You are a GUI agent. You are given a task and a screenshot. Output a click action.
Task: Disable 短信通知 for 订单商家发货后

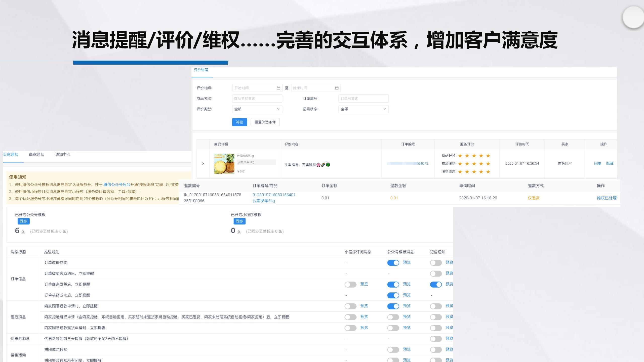[x=436, y=284]
